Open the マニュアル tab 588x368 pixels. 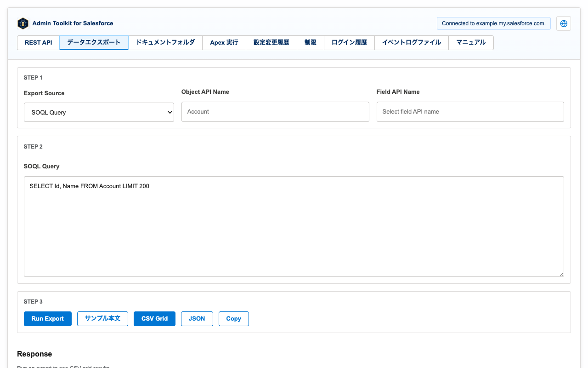coord(471,43)
